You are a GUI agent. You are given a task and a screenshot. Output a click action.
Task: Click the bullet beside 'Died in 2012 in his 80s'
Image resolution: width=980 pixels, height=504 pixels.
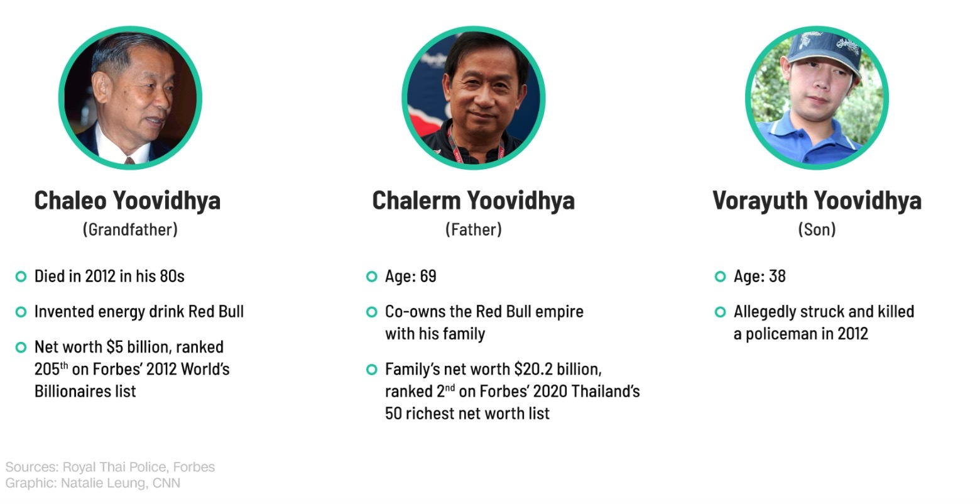coord(21,277)
